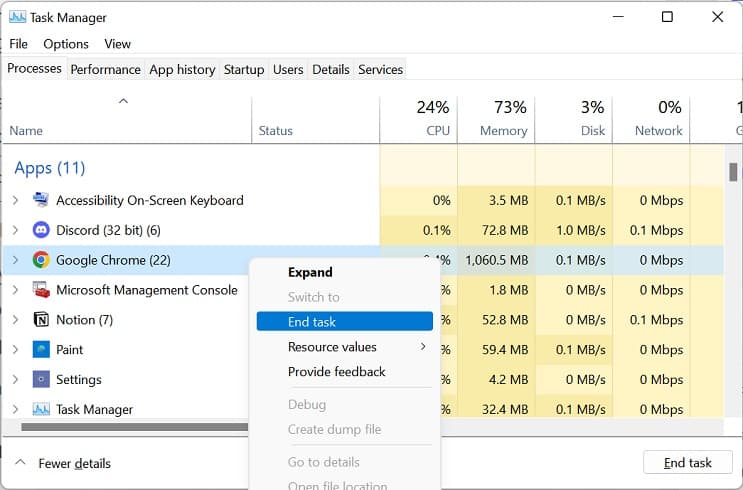Open the File menu
Viewport: 743px width, 490px height.
point(18,44)
